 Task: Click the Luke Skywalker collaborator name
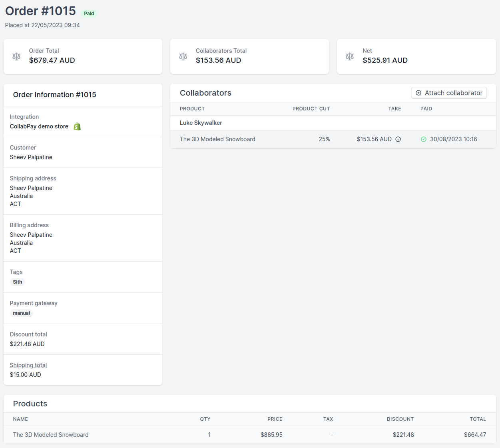tap(201, 123)
